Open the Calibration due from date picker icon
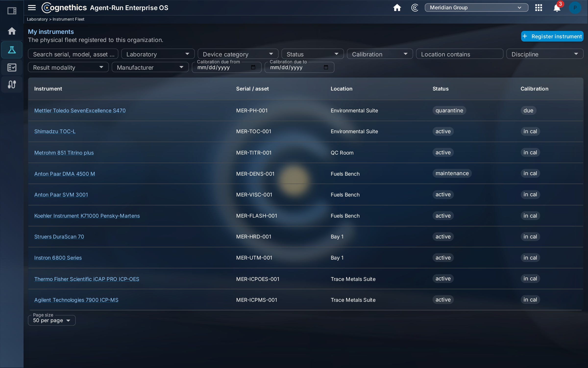The height and width of the screenshot is (368, 588). (x=253, y=67)
